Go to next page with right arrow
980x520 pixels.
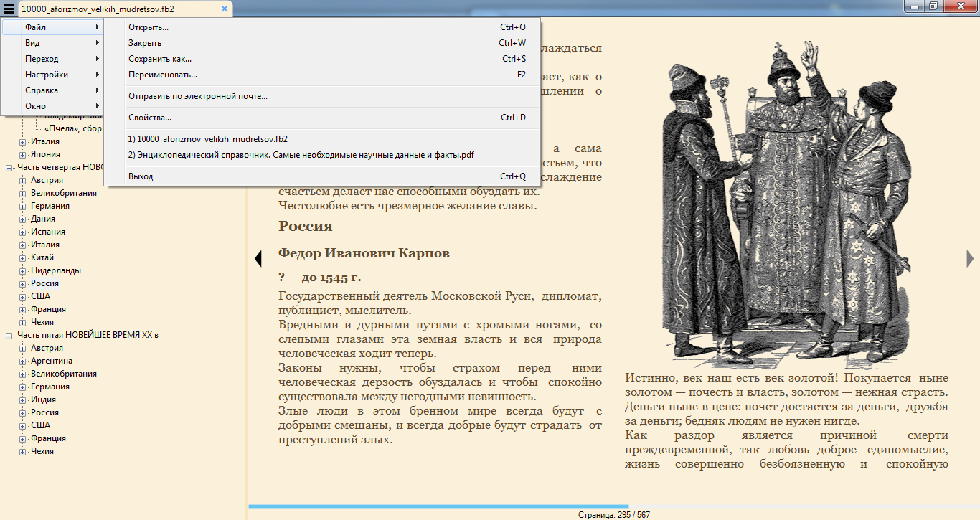pyautogui.click(x=970, y=258)
